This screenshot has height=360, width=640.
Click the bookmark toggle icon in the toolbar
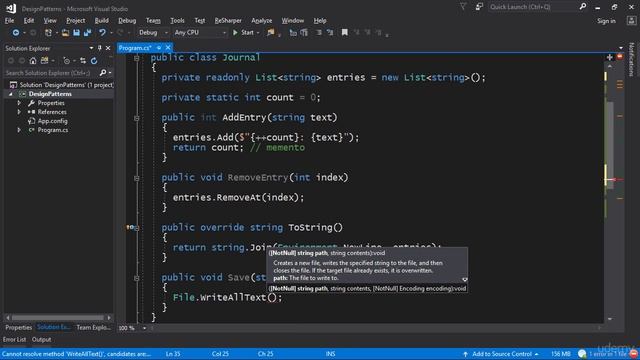click(x=345, y=33)
